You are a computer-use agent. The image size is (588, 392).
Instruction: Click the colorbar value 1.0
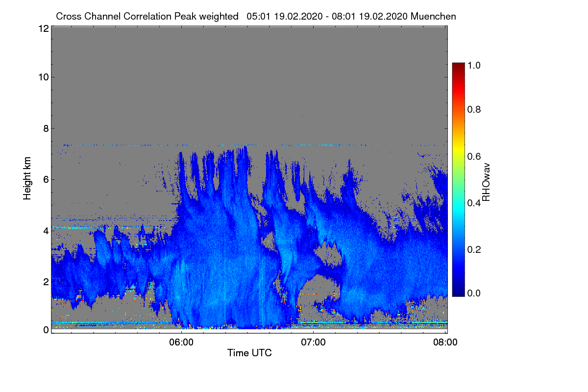point(474,65)
